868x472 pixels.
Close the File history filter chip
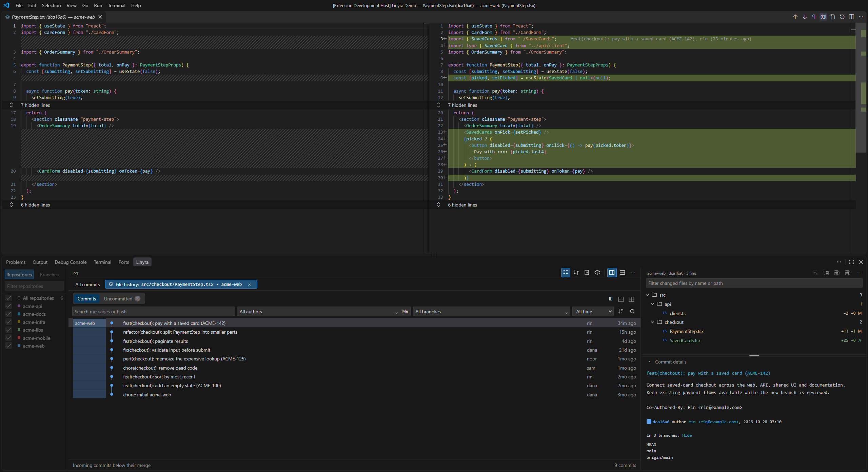point(249,284)
